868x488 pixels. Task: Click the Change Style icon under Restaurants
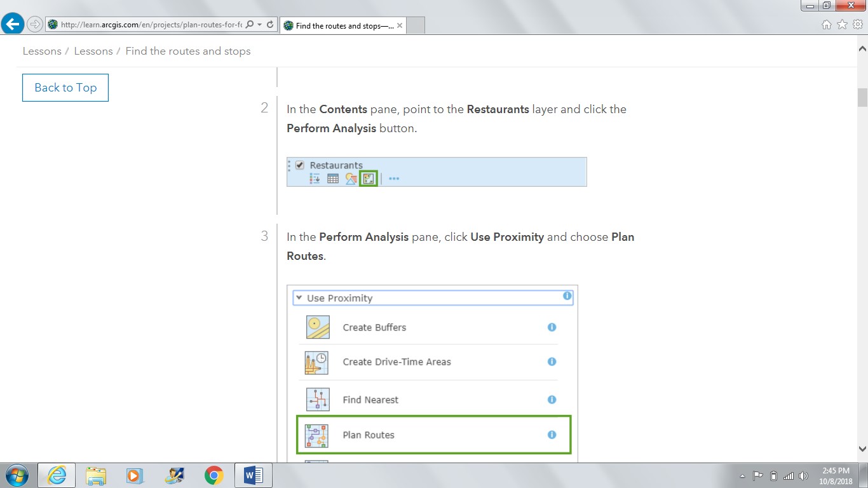click(x=351, y=179)
